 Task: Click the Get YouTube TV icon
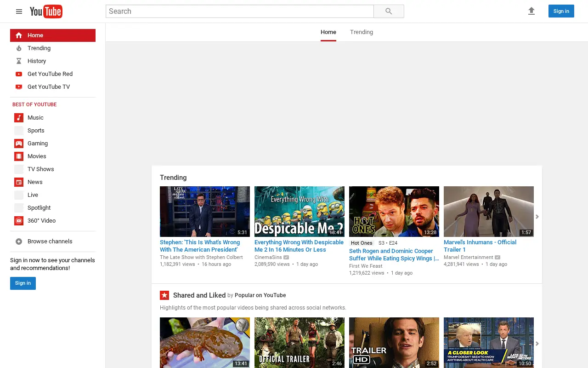tap(19, 87)
